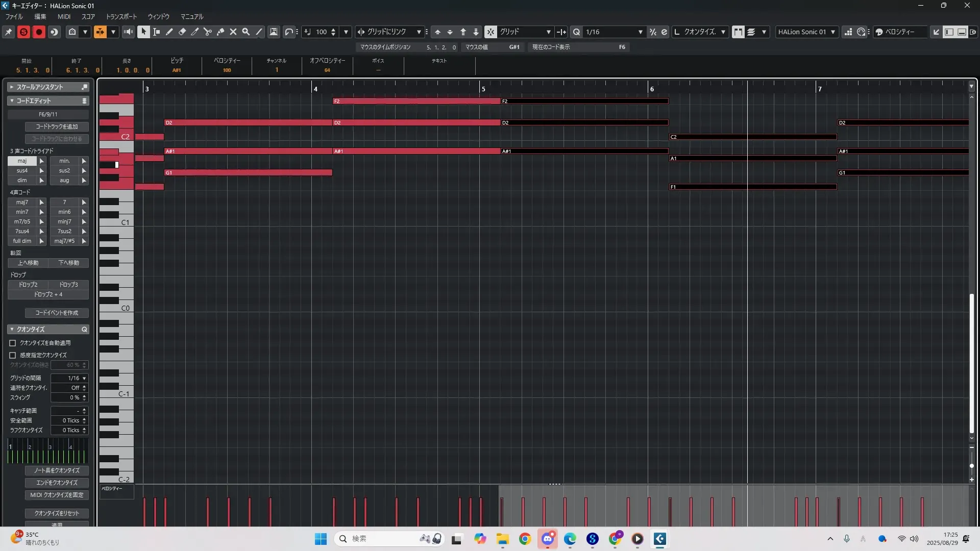Enable 感度指定クオンタイズ checkbox

click(x=13, y=355)
